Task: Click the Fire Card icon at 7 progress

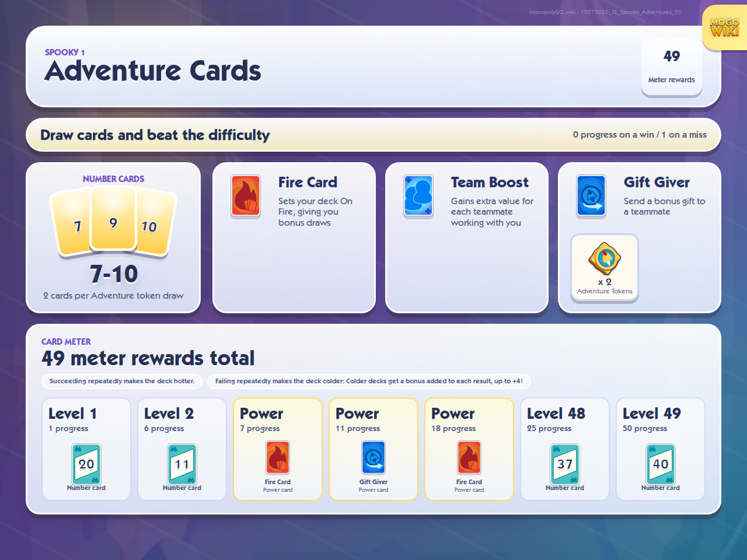Action: pos(278,457)
